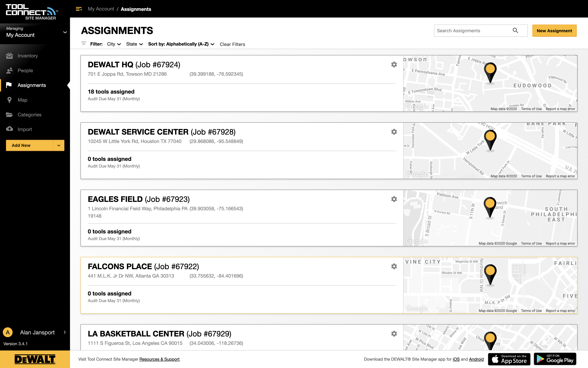Click the map pin on DEWALT HQ map

pyautogui.click(x=490, y=73)
